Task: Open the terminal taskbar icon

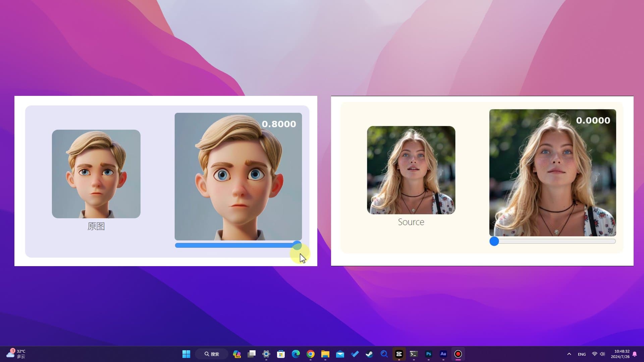Action: [414, 354]
